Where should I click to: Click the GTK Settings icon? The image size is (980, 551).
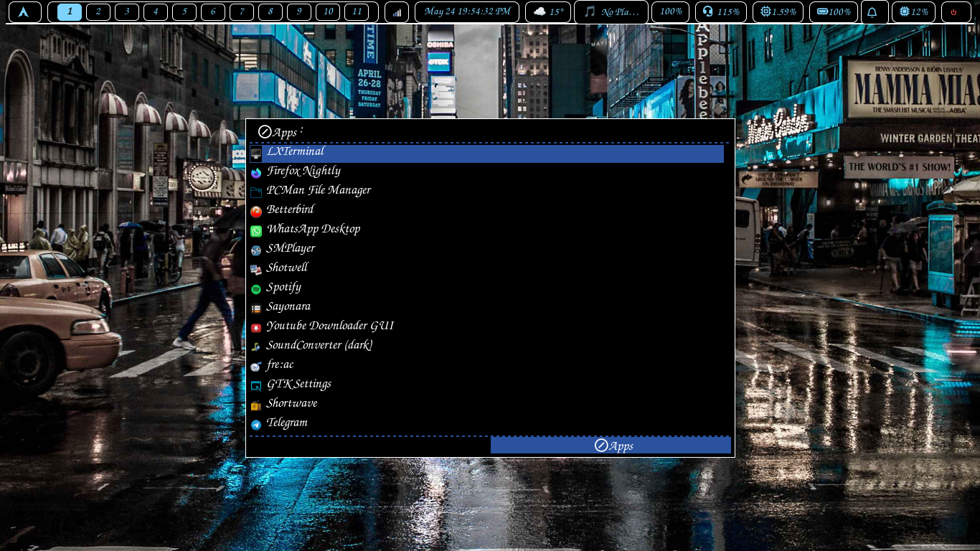point(256,386)
